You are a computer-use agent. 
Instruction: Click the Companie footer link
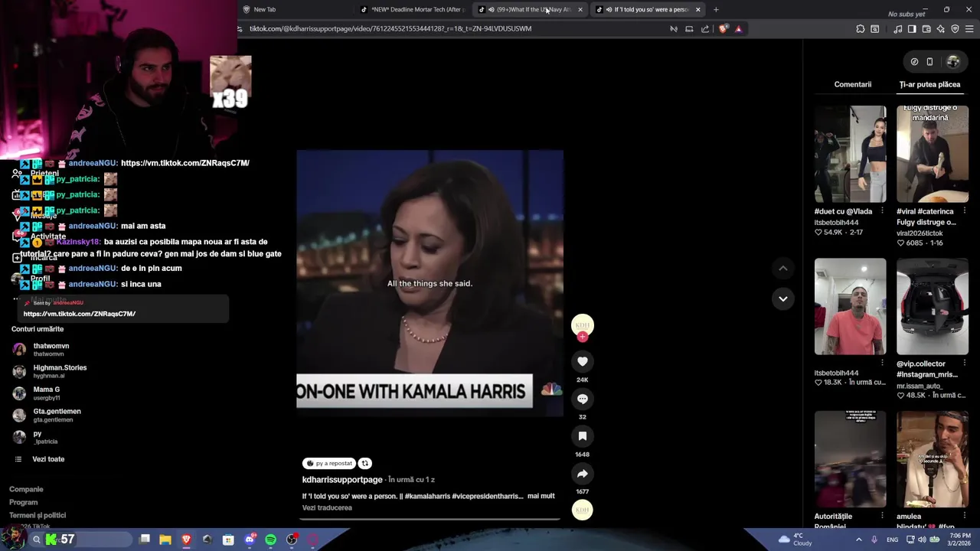[26, 489]
